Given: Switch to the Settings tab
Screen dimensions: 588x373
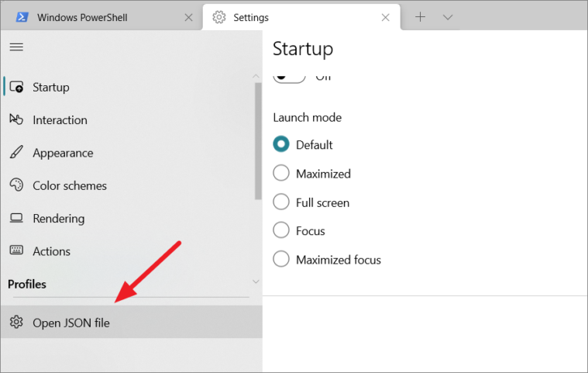Looking at the screenshot, I should tap(301, 17).
